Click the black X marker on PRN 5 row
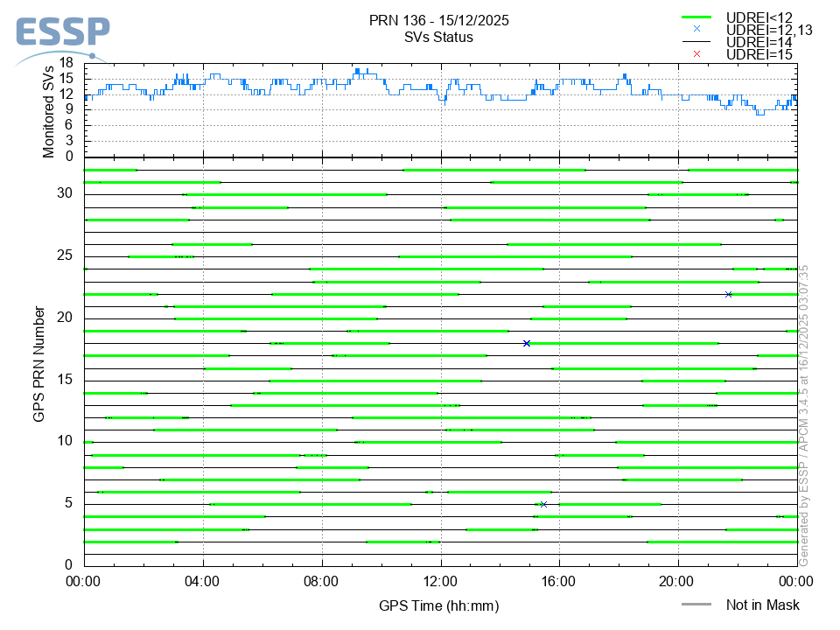 coord(543,504)
